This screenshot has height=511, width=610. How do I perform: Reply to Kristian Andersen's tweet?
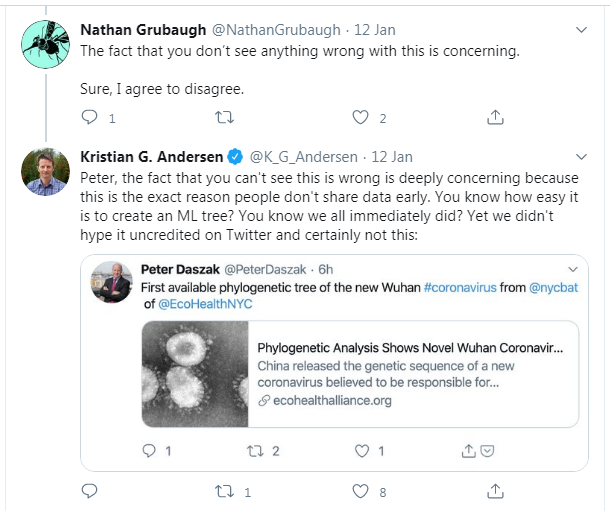pyautogui.click(x=90, y=491)
